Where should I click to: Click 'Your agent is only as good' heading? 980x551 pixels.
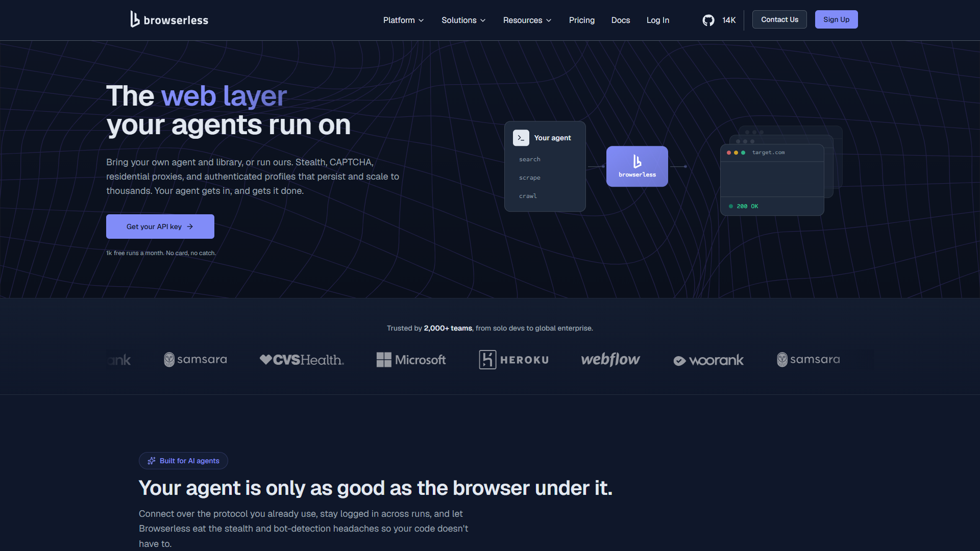coord(375,488)
